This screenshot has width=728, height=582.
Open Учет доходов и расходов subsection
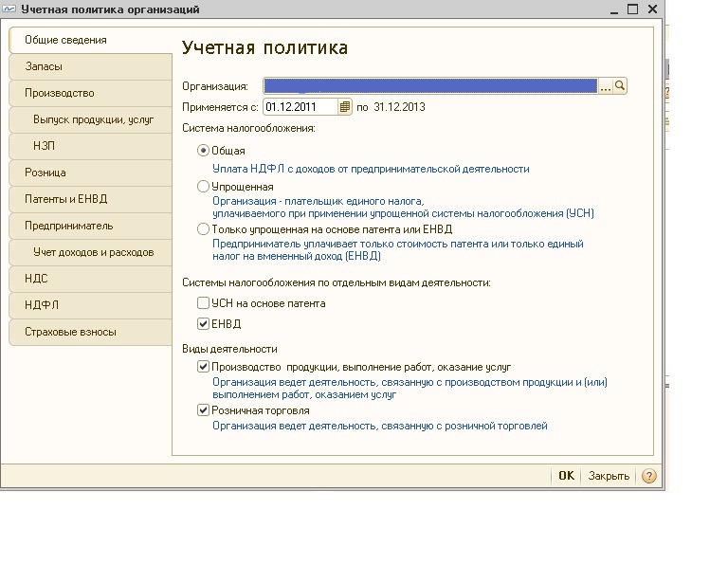coord(91,252)
